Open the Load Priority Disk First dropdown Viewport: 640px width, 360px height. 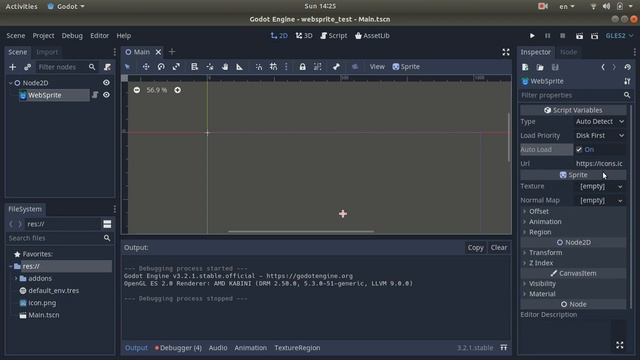[600, 136]
